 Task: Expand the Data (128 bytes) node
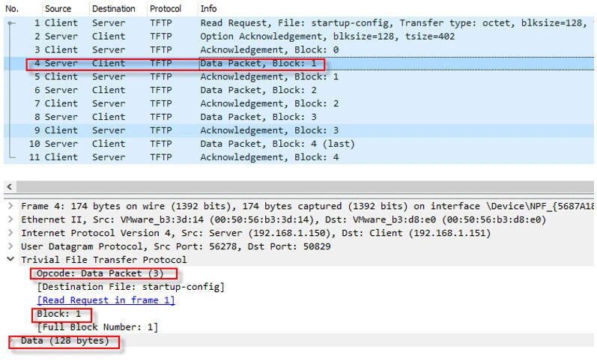[12, 342]
